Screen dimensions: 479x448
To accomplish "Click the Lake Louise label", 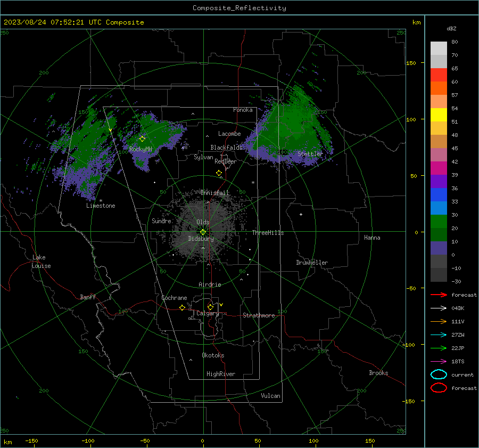I will click(x=42, y=262).
